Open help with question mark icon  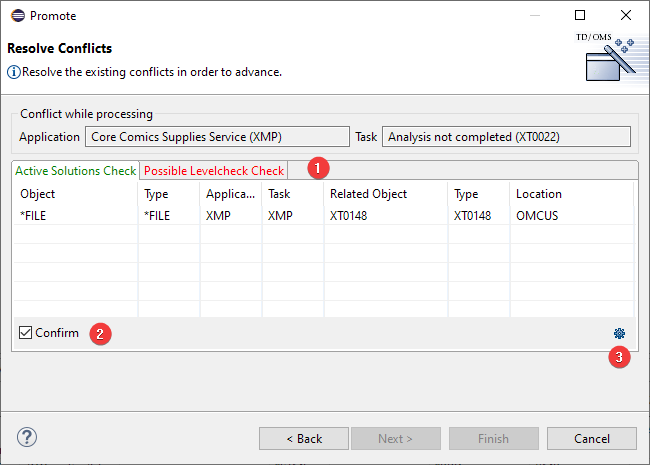(x=27, y=438)
